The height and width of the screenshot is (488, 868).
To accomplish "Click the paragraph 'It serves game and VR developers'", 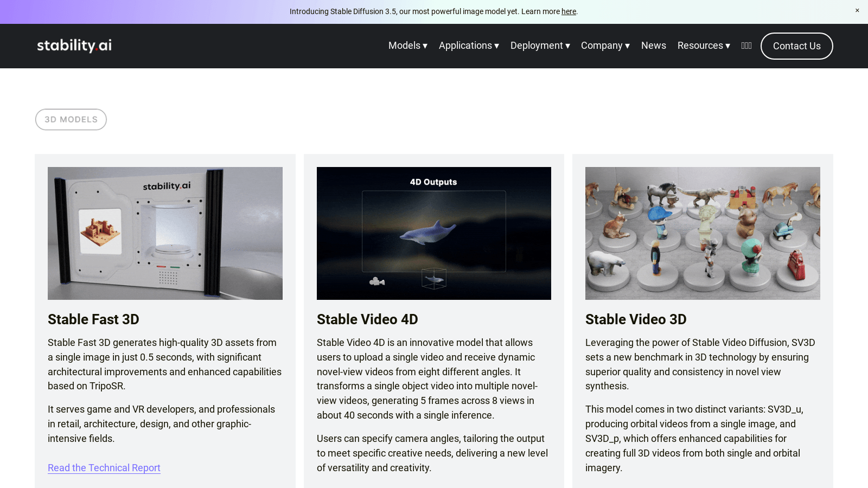I will tap(165, 424).
